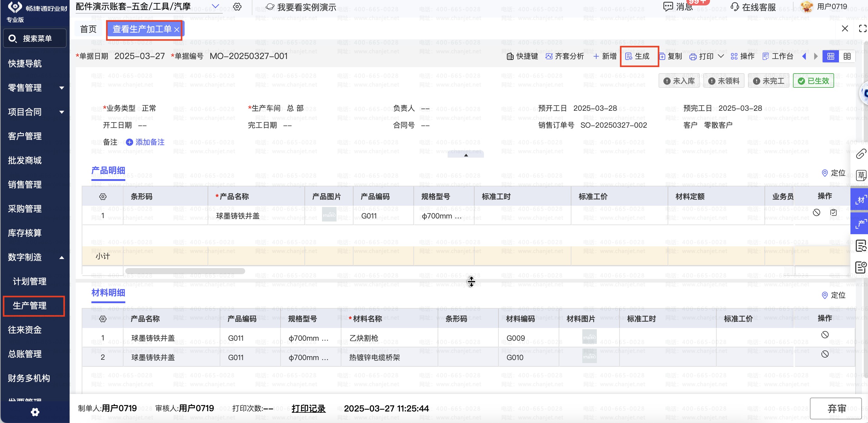868x423 pixels.
Task: Click the 在线客服 headset icon
Action: 735,7
